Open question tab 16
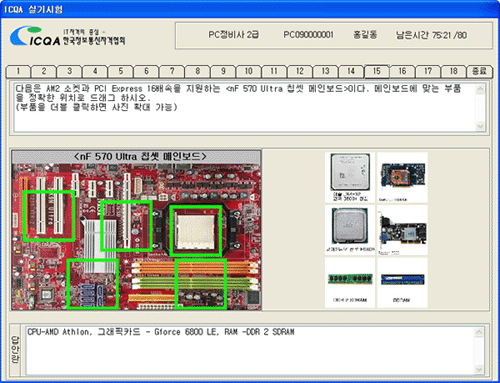Image resolution: width=500 pixels, height=383 pixels. point(403,71)
